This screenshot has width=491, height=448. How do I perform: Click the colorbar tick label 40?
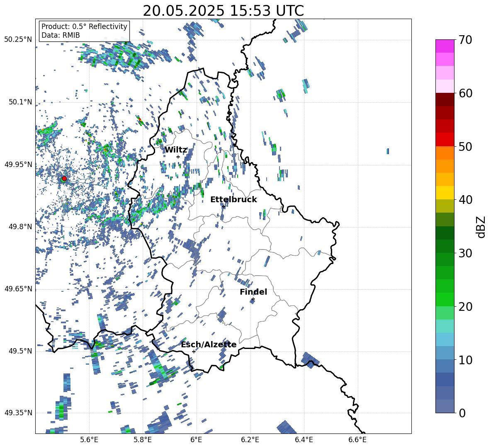465,200
